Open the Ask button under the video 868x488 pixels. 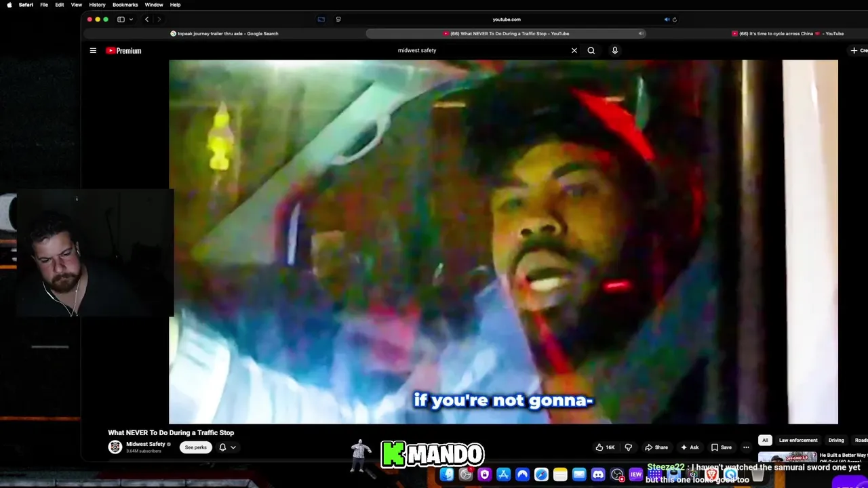[690, 447]
